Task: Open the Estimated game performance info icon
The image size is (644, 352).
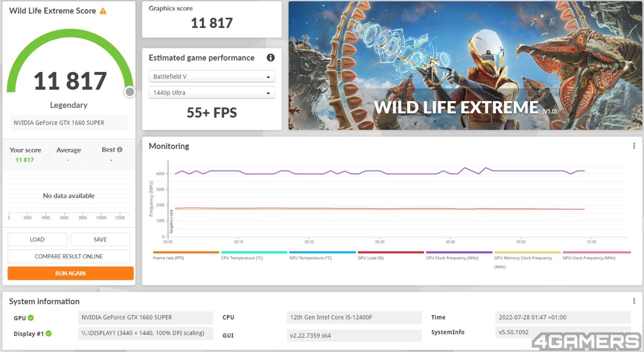Action: click(271, 58)
